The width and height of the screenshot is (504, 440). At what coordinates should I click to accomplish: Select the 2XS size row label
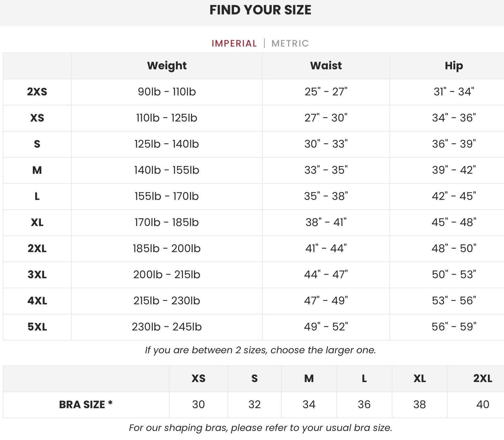coord(37,92)
